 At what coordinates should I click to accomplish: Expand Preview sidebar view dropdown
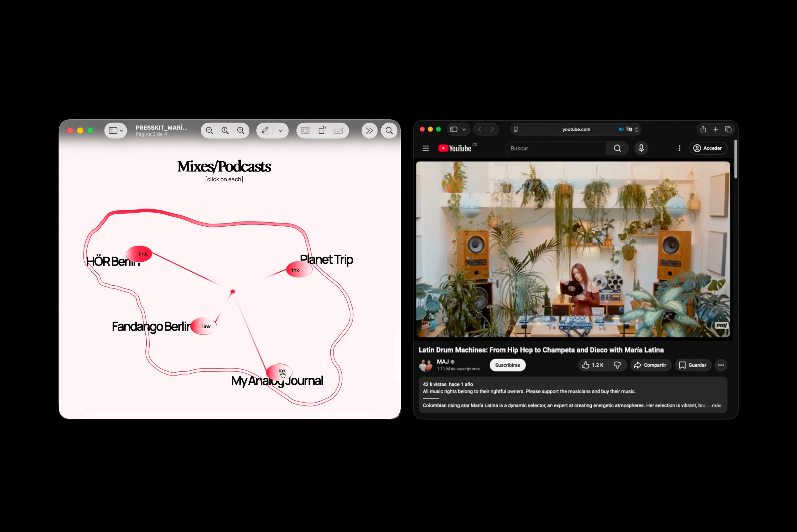(121, 131)
